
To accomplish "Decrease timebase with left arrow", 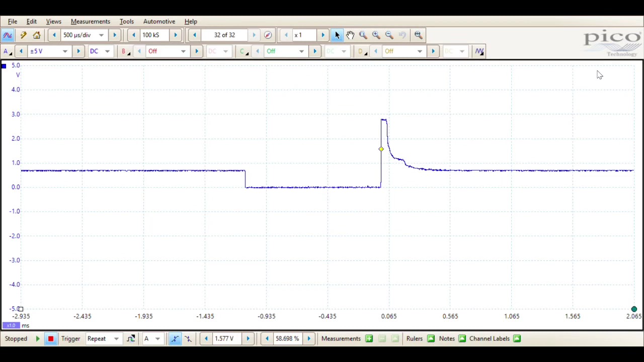I will [54, 35].
